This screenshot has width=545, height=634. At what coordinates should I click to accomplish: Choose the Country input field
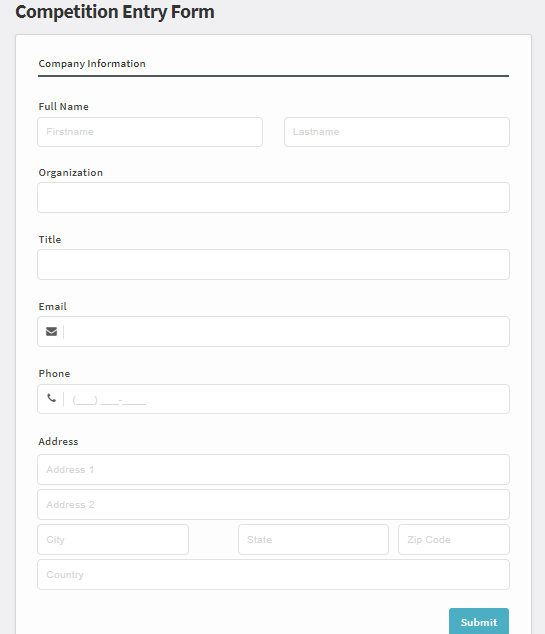[x=273, y=575]
